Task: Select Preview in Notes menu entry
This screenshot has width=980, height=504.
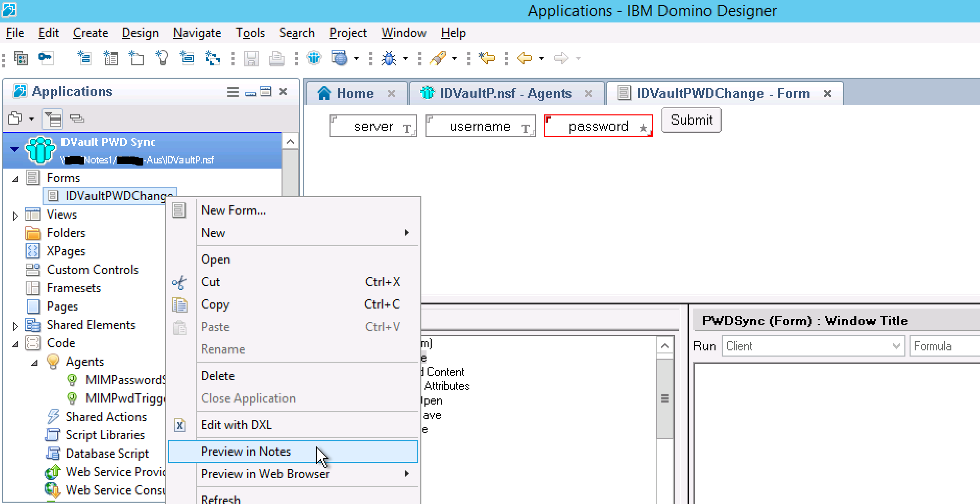Action: pyautogui.click(x=246, y=452)
